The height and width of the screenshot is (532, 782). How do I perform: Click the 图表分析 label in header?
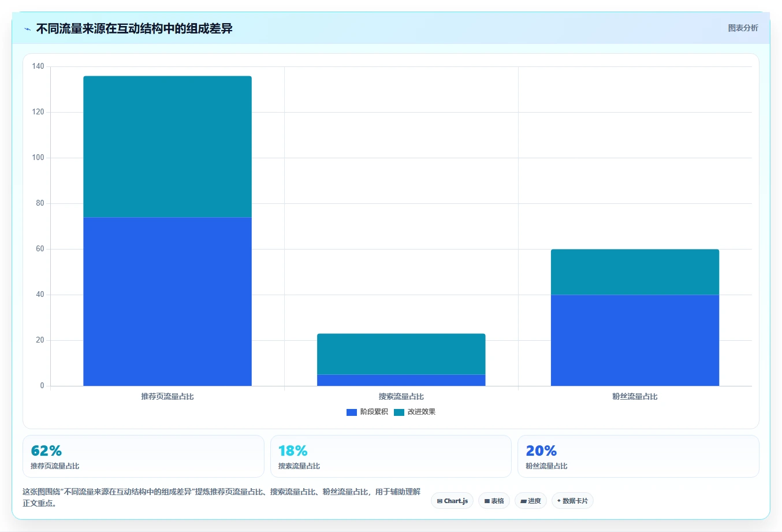tap(743, 28)
